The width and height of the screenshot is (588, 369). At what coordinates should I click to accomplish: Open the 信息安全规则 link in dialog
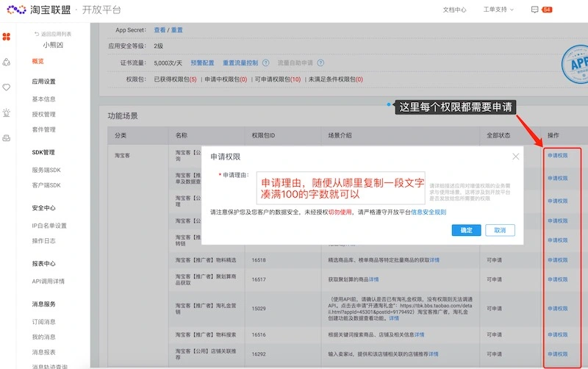pyautogui.click(x=429, y=212)
